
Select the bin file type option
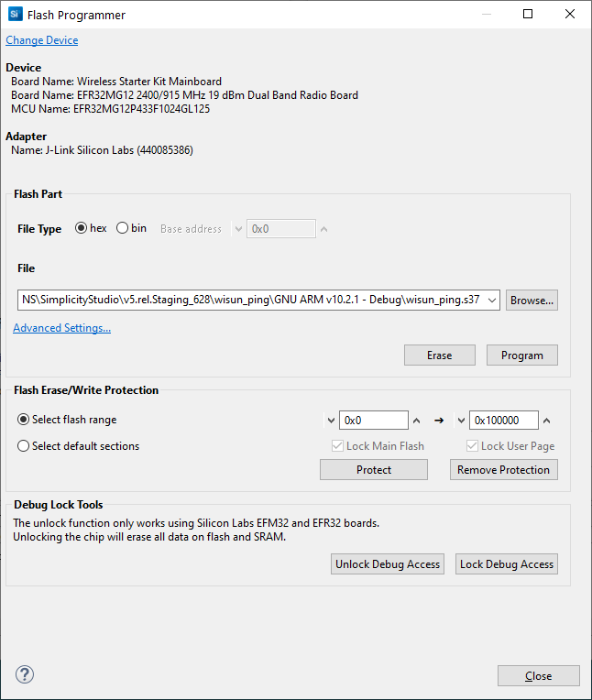[123, 228]
